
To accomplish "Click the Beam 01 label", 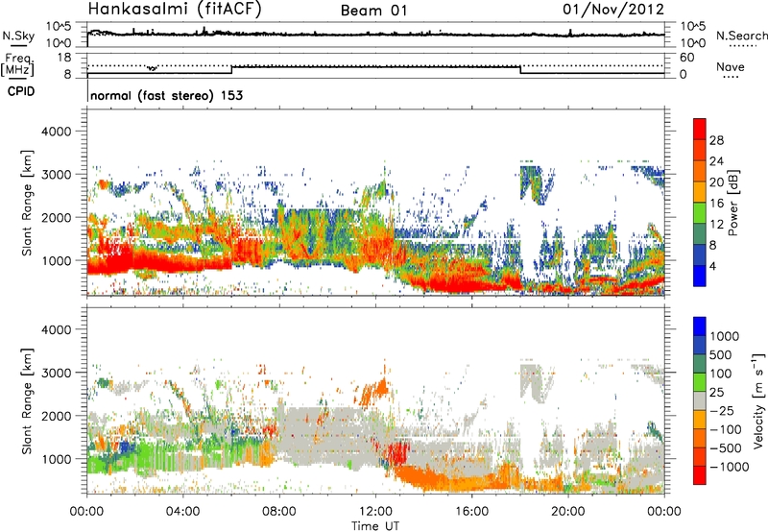I will click(374, 11).
